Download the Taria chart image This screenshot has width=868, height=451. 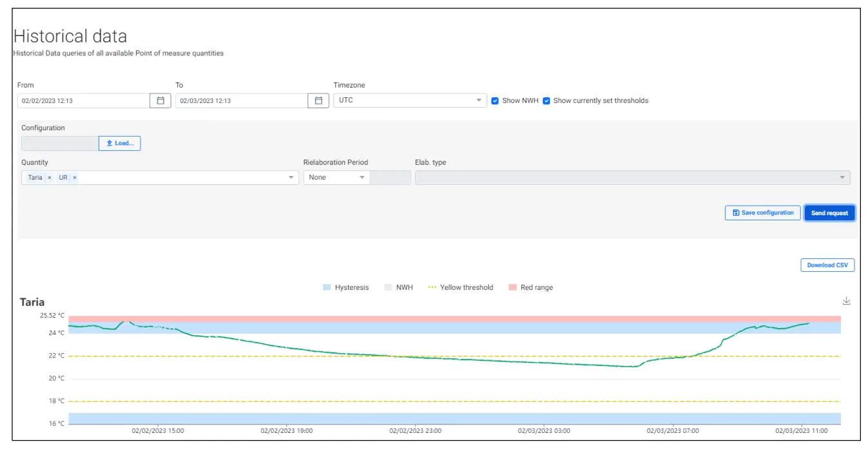[847, 301]
